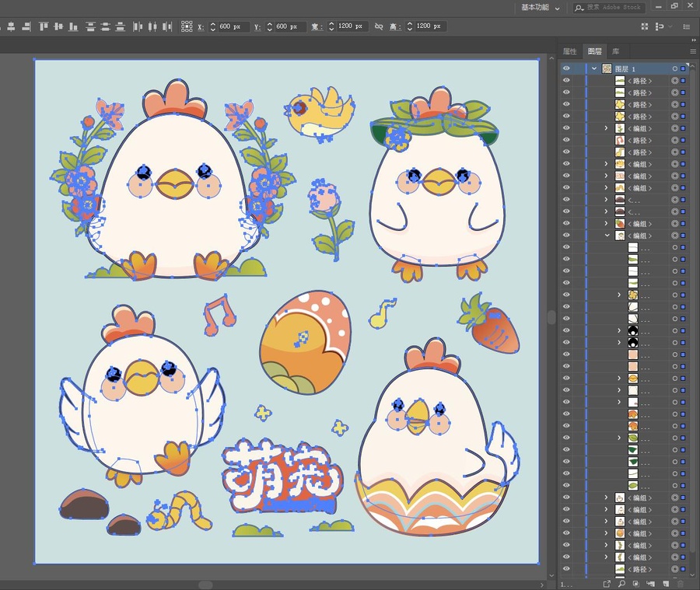
Task: Click the underlined X: label
Action: point(201,26)
